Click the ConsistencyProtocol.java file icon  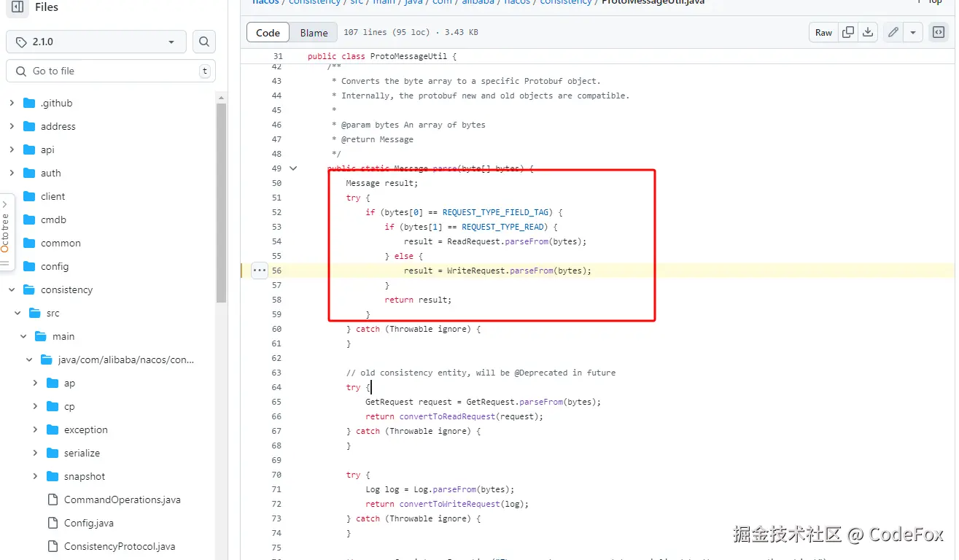(53, 546)
